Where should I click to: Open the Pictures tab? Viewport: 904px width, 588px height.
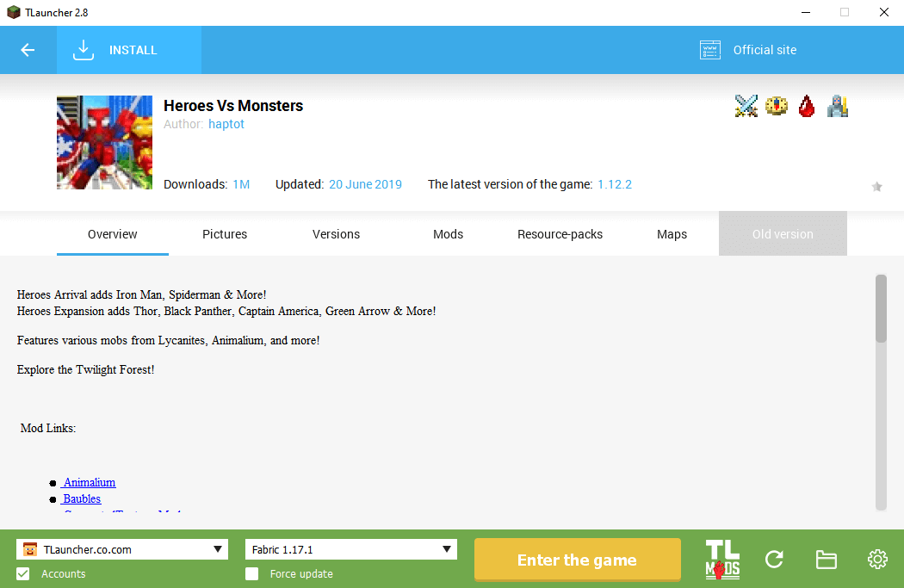pyautogui.click(x=224, y=234)
